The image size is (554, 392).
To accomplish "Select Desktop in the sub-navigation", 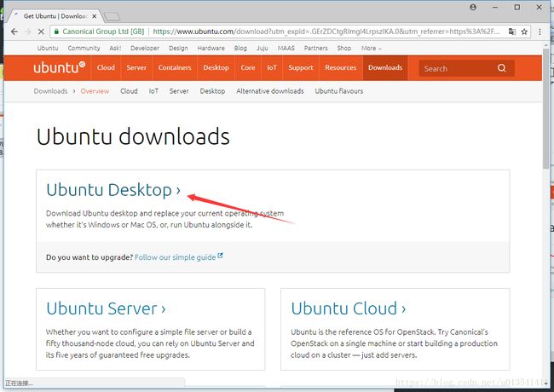I will (212, 91).
